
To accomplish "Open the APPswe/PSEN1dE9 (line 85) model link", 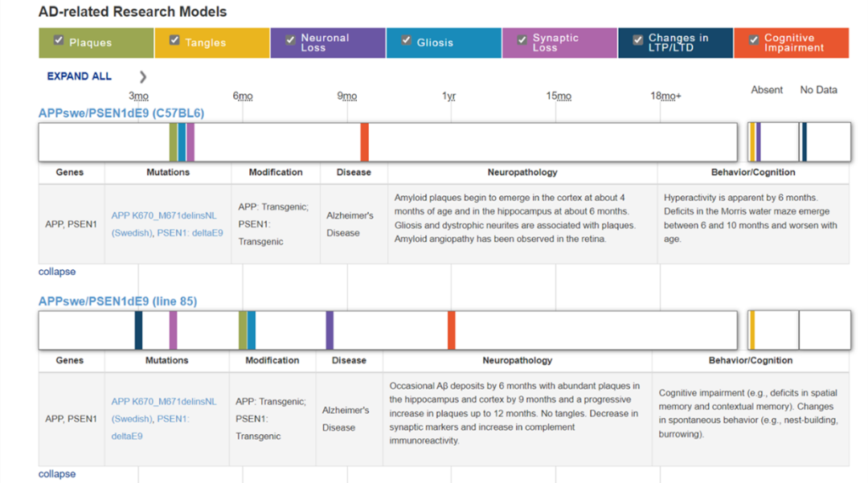I will pos(117,301).
